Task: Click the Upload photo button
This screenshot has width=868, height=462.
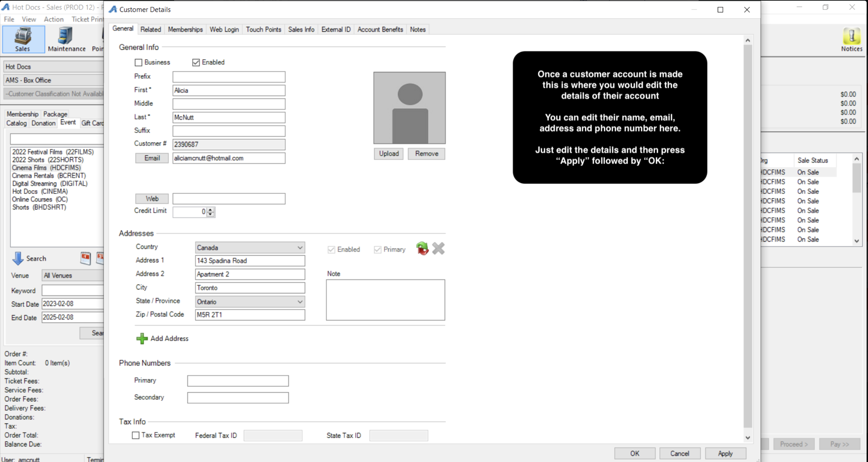Action: (x=389, y=154)
